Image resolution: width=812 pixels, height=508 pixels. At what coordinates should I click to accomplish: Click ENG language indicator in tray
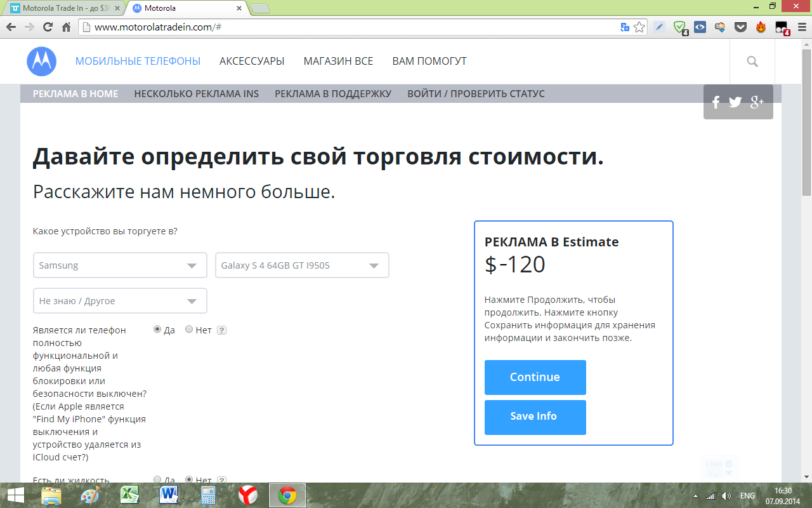(x=747, y=496)
